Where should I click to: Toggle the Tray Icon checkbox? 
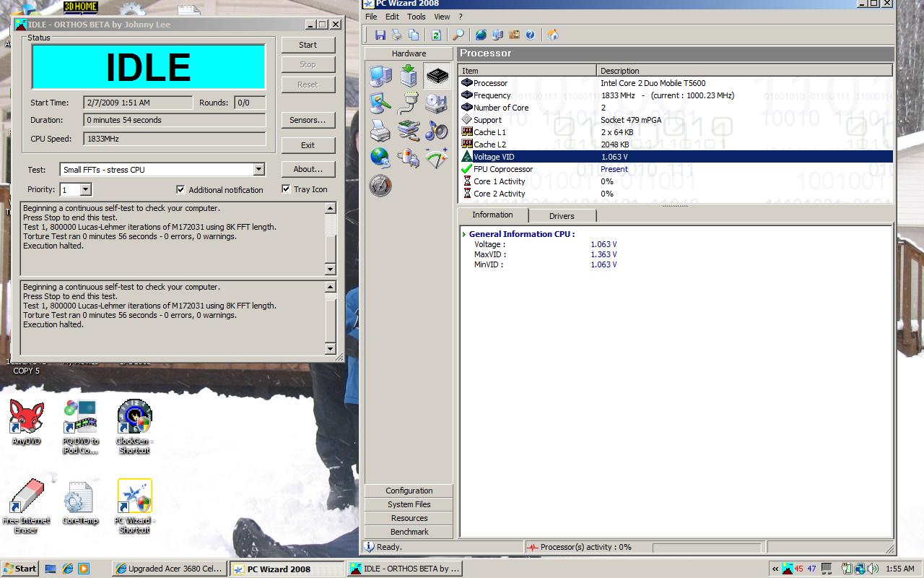coord(286,189)
